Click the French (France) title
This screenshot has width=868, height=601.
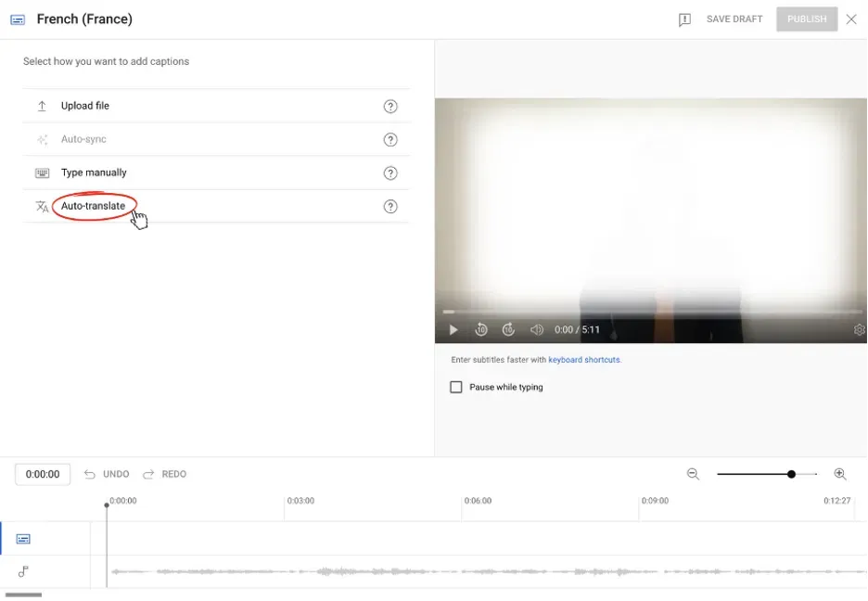(84, 19)
